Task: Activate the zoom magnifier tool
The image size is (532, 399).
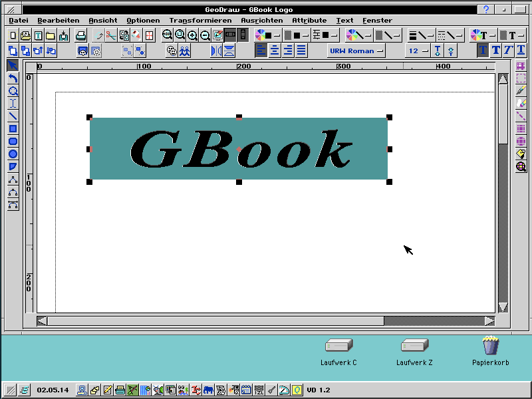Action: coord(13,90)
